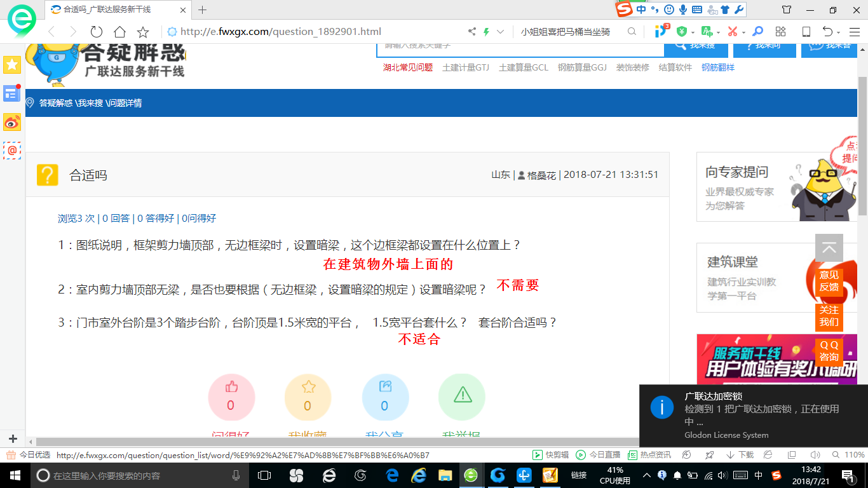Click '热点资讯' in the status bar
Viewport: 868px width, 488px height.
(649, 455)
